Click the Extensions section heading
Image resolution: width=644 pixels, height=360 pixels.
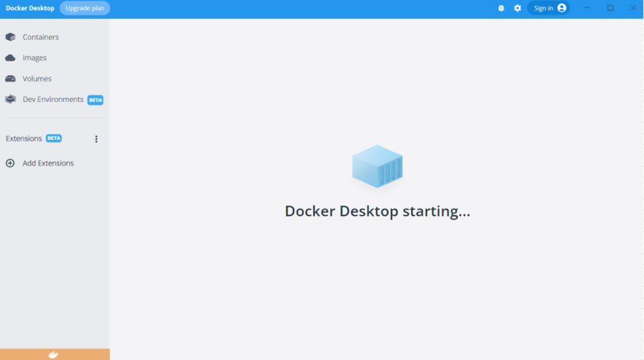[24, 139]
